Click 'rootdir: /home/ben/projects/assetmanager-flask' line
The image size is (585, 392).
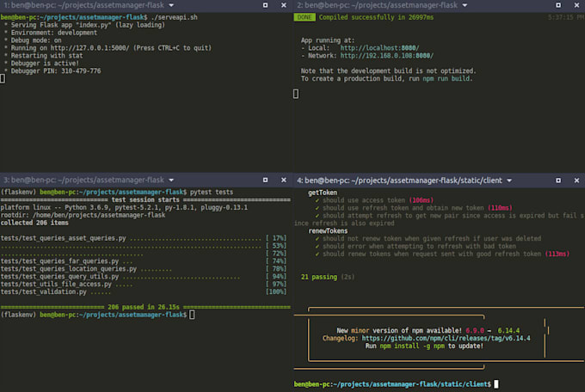(83, 215)
